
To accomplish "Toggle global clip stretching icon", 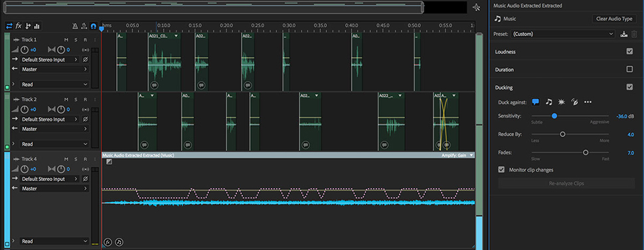I will click(84, 26).
